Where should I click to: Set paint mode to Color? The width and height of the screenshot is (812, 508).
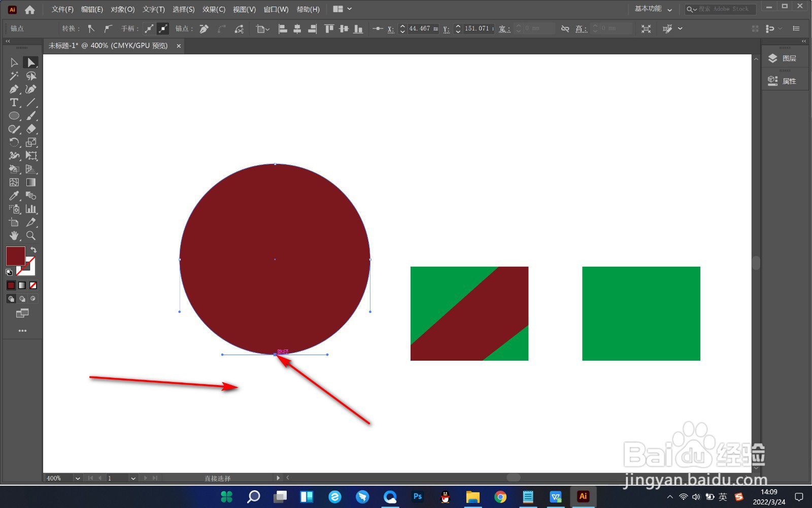click(11, 285)
